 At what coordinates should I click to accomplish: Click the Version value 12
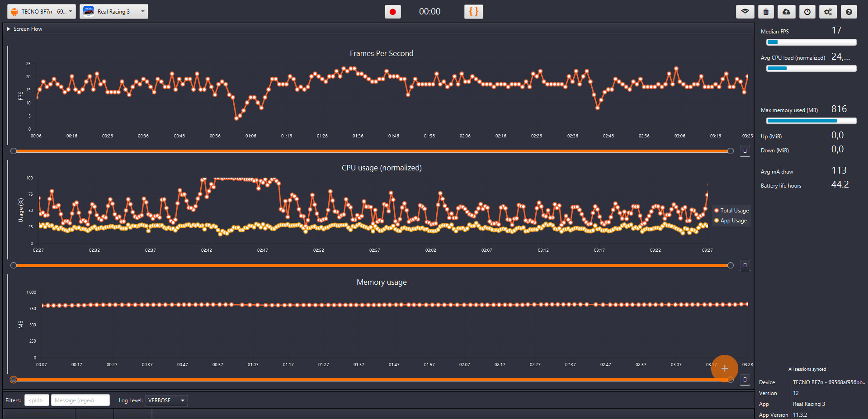796,393
